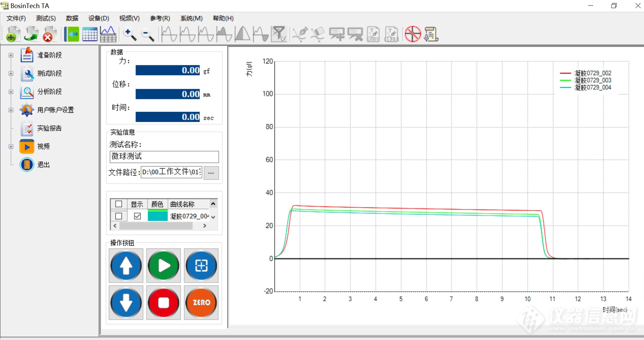Click the force value 0.00 display

pos(168,70)
